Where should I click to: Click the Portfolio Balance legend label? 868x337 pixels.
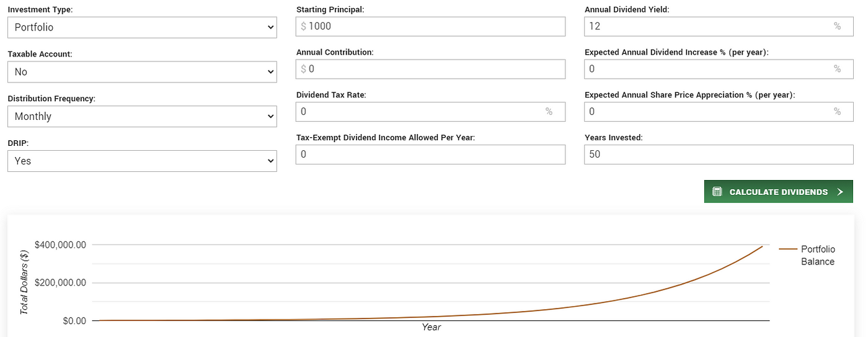(818, 255)
